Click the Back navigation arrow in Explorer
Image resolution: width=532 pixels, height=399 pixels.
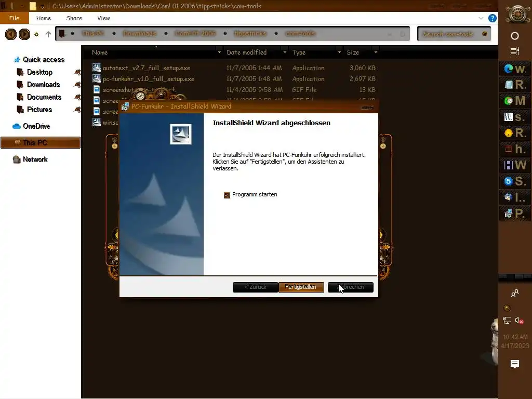(11, 34)
